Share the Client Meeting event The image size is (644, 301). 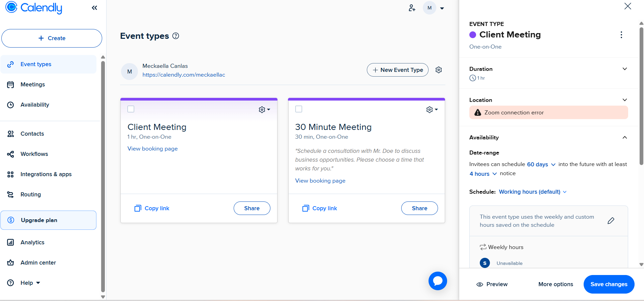point(252,208)
